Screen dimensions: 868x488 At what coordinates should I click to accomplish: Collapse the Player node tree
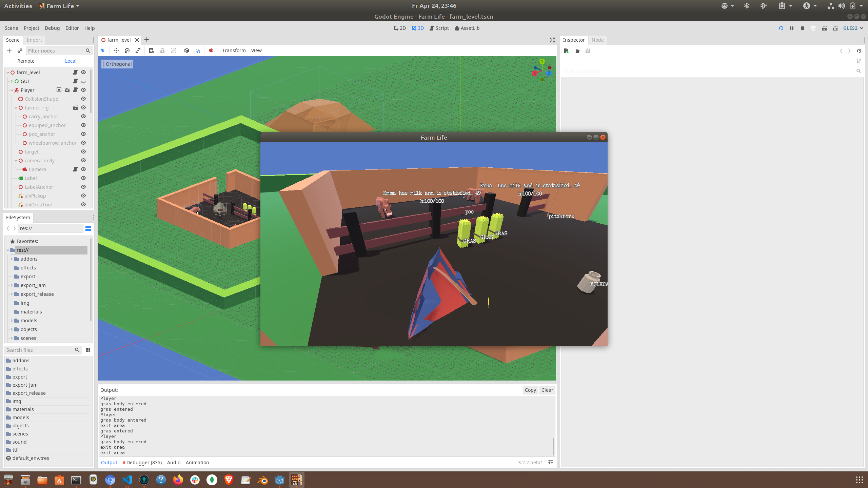(12, 90)
